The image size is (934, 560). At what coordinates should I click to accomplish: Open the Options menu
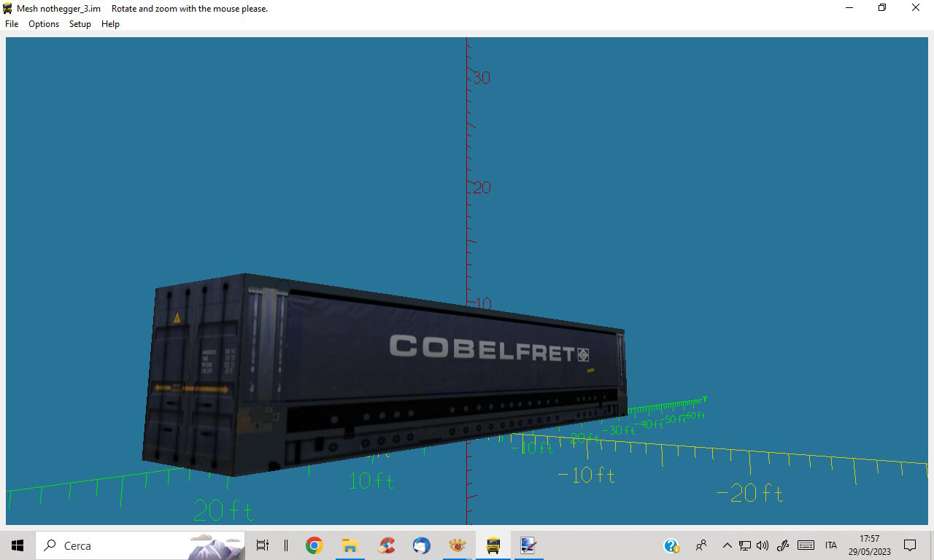point(44,24)
